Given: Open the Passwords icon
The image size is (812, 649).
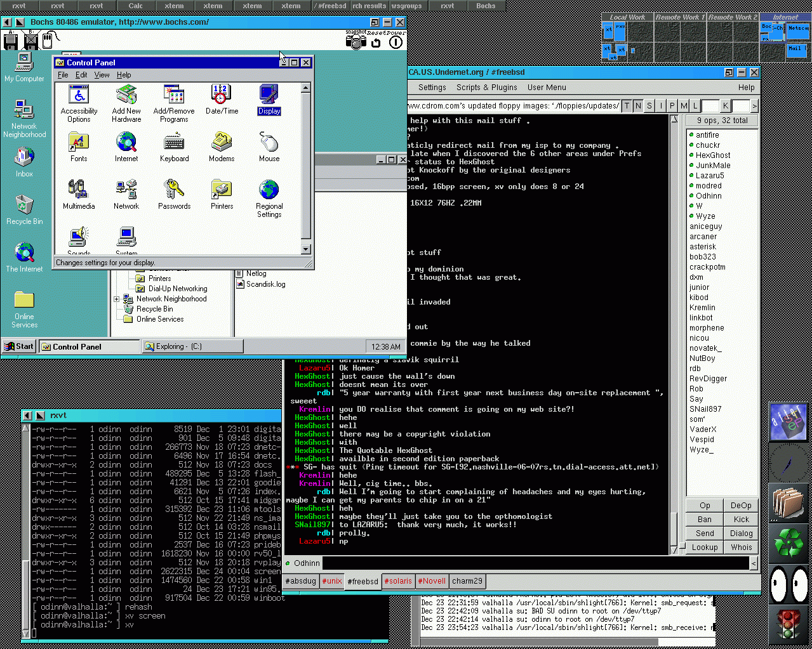Looking at the screenshot, I should pos(174,195).
